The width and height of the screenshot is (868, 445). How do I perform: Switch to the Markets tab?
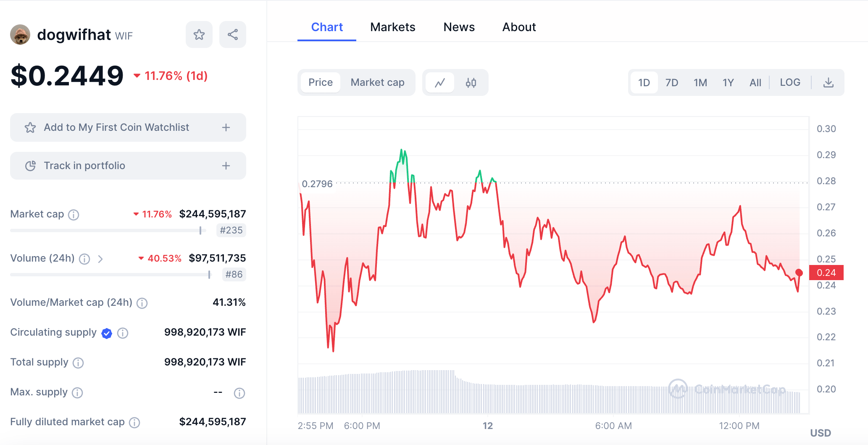[393, 27]
